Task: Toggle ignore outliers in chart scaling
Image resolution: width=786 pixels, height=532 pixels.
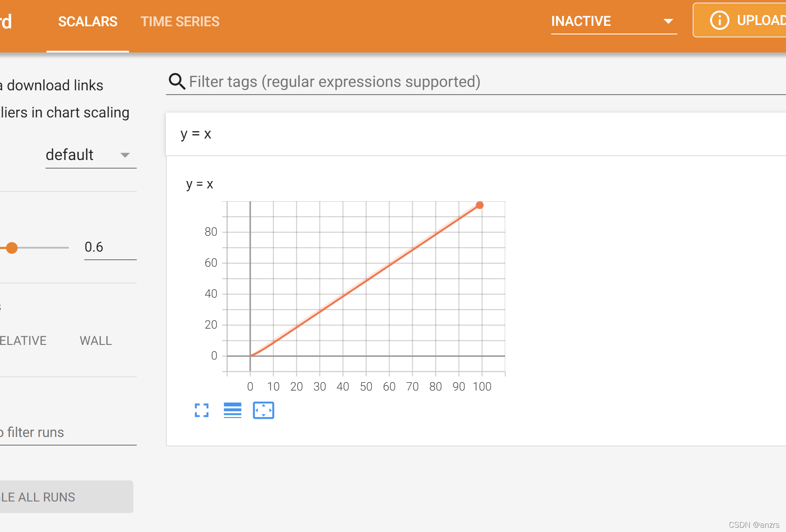Action: (x=64, y=112)
